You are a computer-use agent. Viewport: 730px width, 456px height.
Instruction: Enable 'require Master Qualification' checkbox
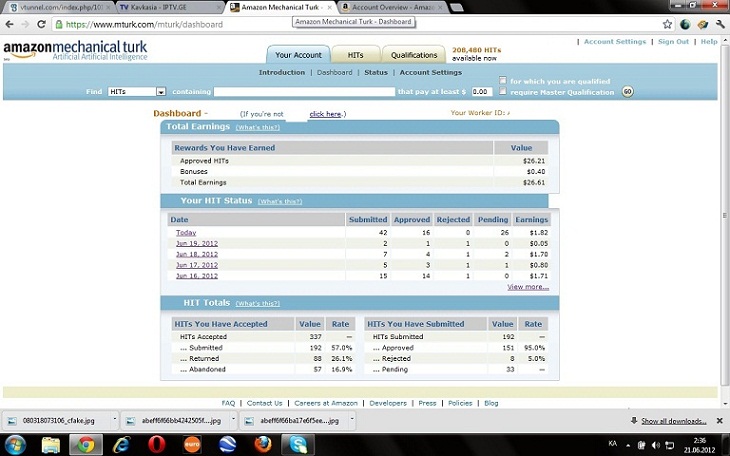click(x=503, y=91)
